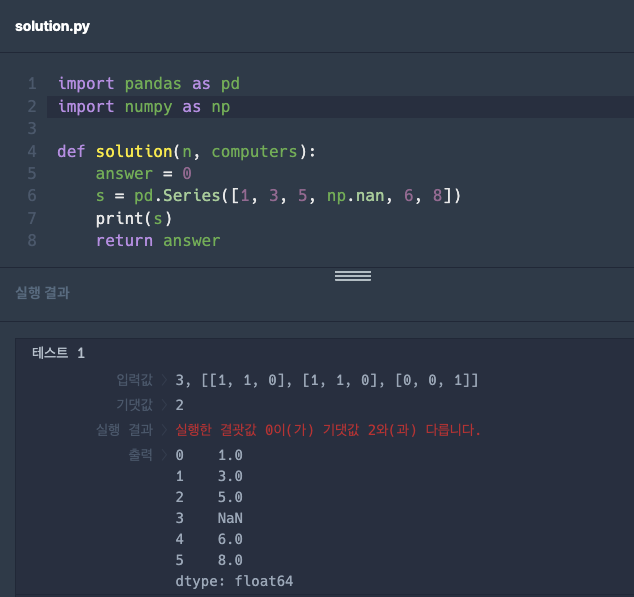Image resolution: width=634 pixels, height=597 pixels.
Task: Click the '기댓값' label
Action: [x=134, y=405]
